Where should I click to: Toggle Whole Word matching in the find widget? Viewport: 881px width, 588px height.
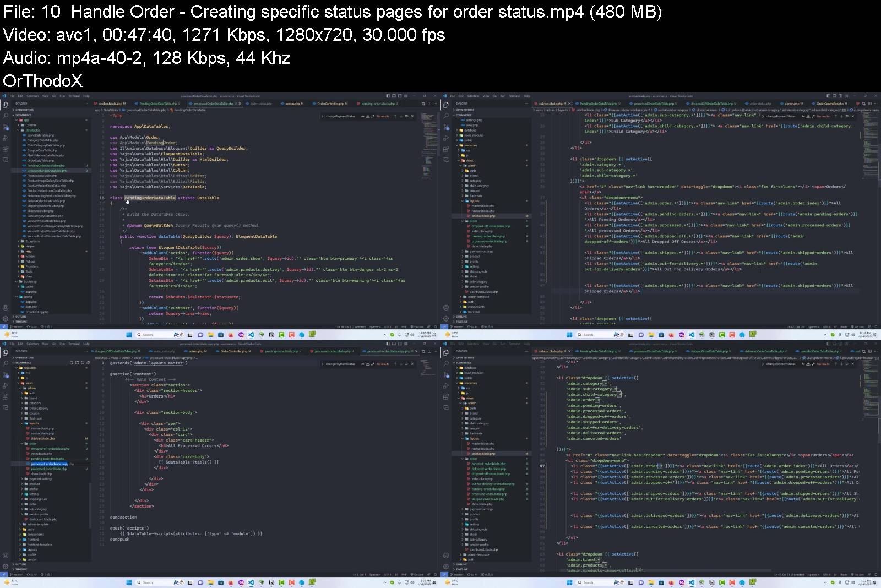pyautogui.click(x=368, y=116)
